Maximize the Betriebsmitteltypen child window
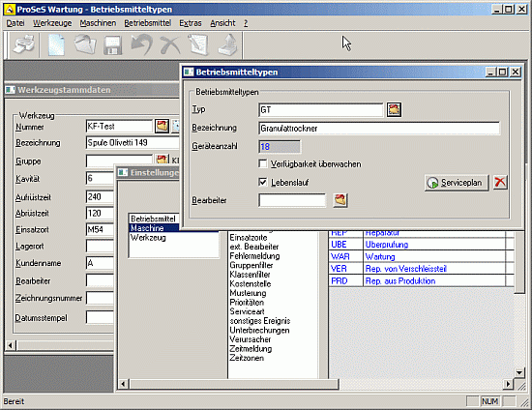Image resolution: width=532 pixels, height=410 pixels. (x=503, y=72)
